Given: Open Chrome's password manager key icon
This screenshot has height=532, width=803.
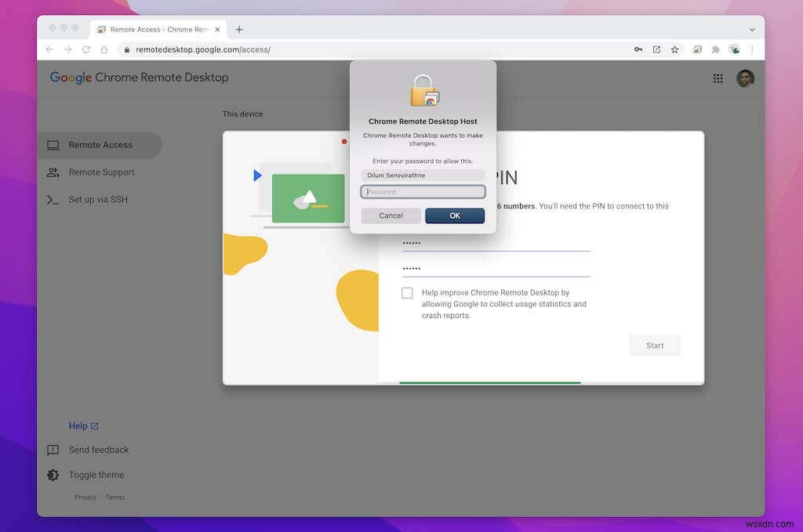Looking at the screenshot, I should (x=638, y=49).
